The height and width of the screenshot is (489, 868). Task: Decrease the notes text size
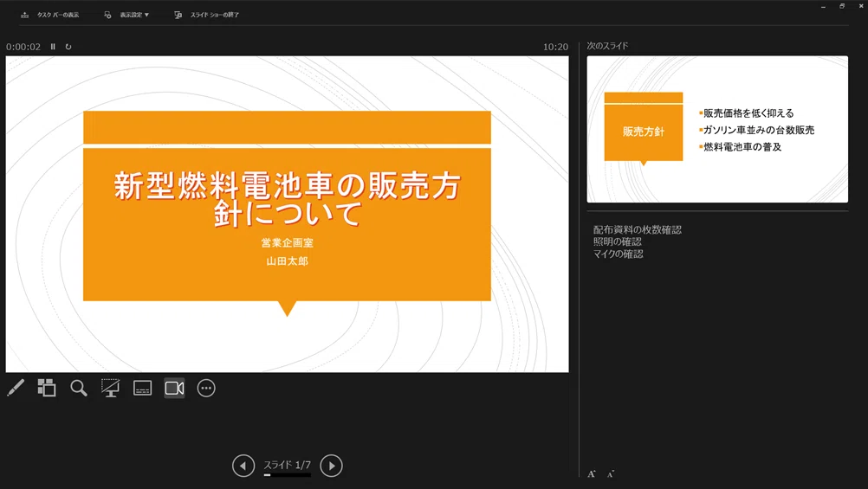(x=611, y=473)
